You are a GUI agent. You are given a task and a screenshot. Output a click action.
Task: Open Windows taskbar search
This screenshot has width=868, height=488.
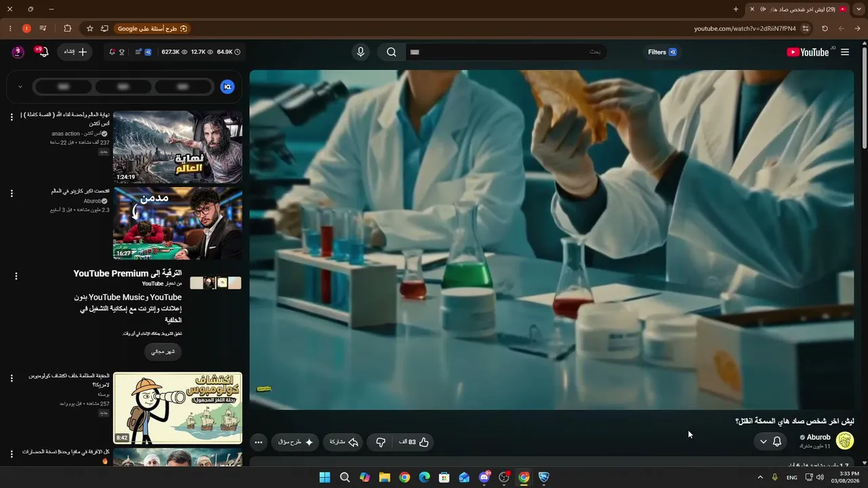coord(344,477)
